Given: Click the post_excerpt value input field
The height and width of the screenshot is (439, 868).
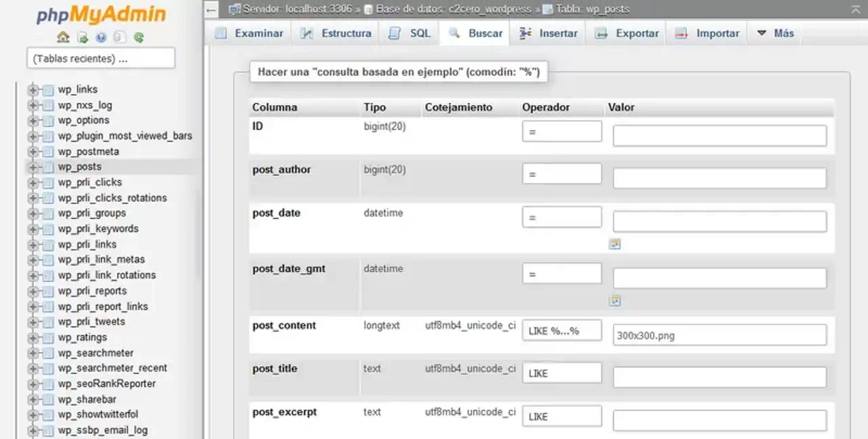Looking at the screenshot, I should pos(719,421).
